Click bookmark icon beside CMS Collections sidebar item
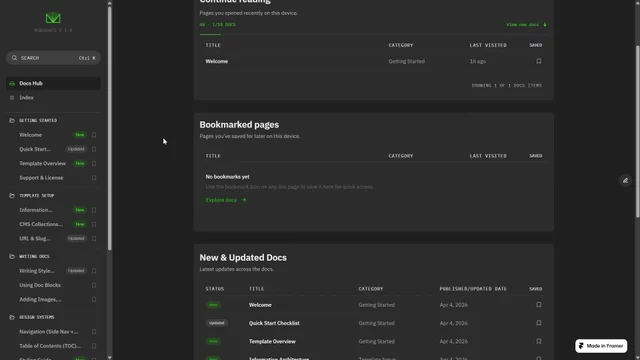Screen dimensions: 640x360 click(x=94, y=224)
